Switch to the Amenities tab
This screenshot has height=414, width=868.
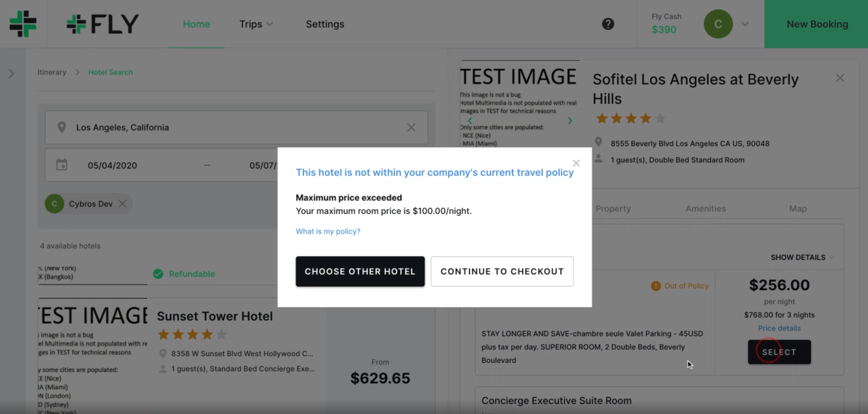click(706, 208)
